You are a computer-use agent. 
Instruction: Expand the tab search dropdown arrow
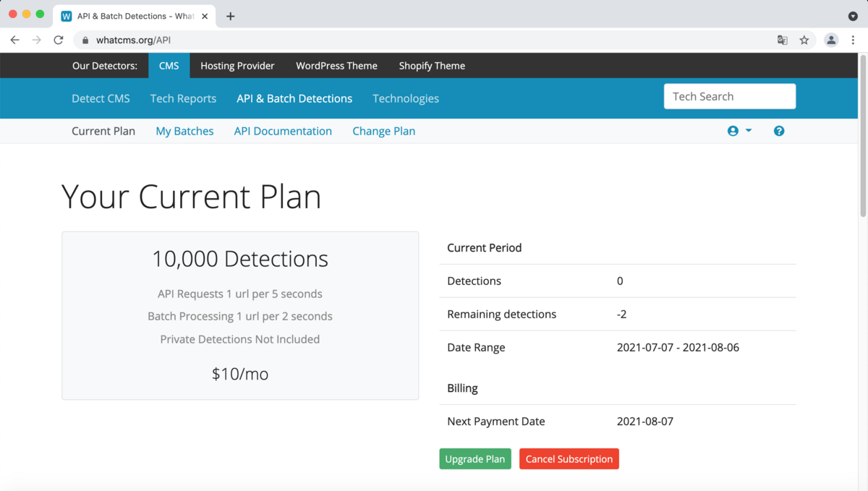pyautogui.click(x=853, y=16)
